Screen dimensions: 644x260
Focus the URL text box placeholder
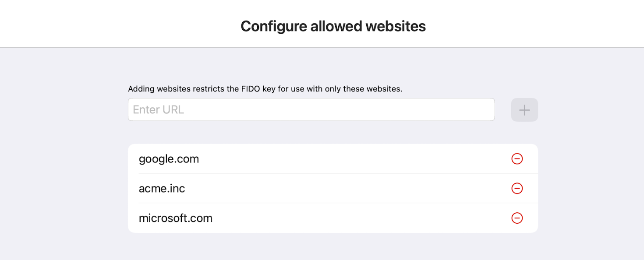(158, 109)
